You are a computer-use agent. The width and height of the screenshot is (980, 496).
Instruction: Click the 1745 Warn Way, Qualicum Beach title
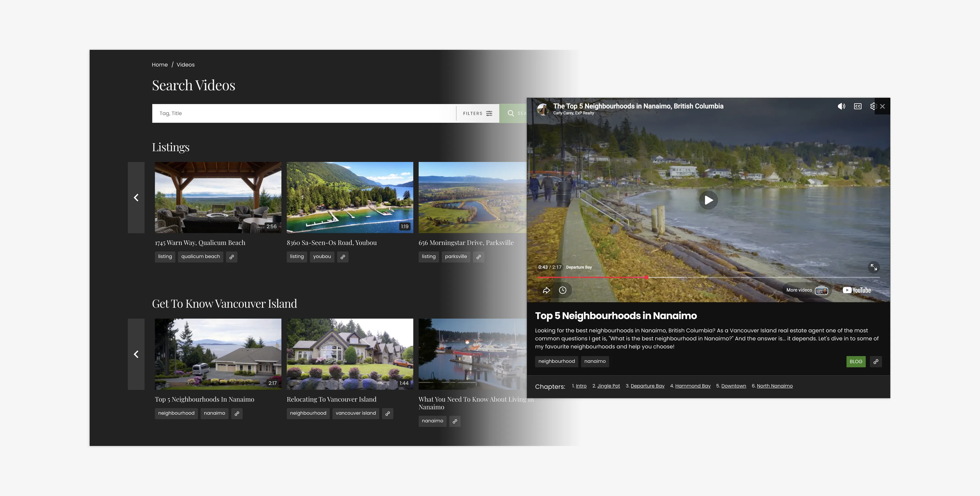[200, 243]
